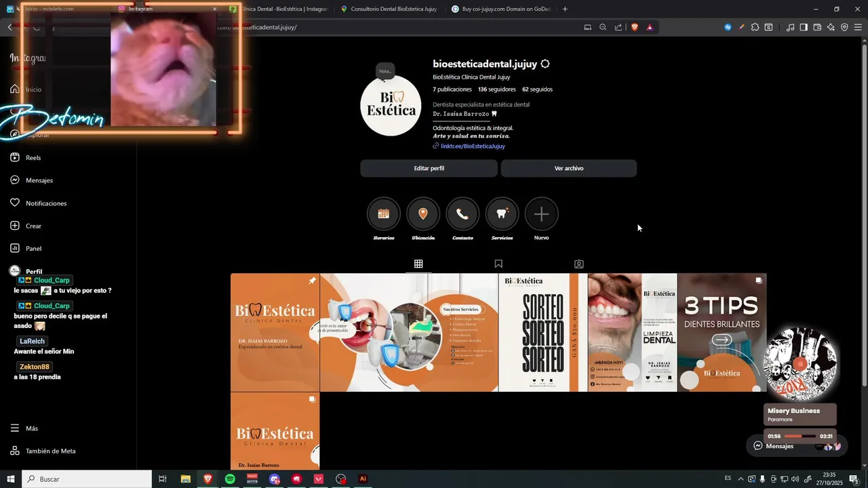868x488 pixels.
Task: Open a new browser tab
Action: pos(565,9)
